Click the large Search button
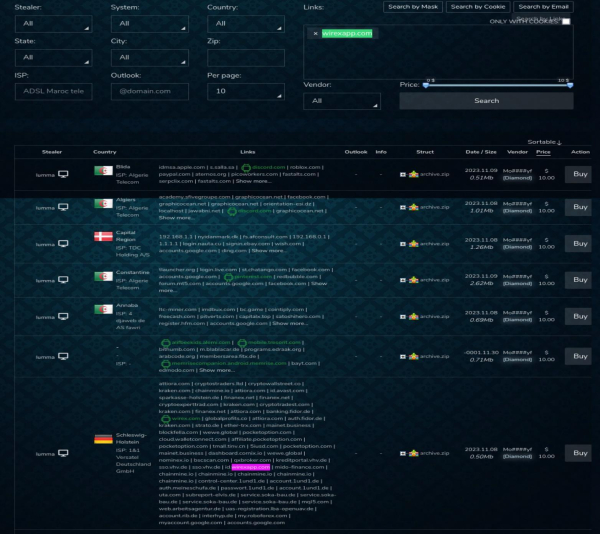 pos(486,101)
